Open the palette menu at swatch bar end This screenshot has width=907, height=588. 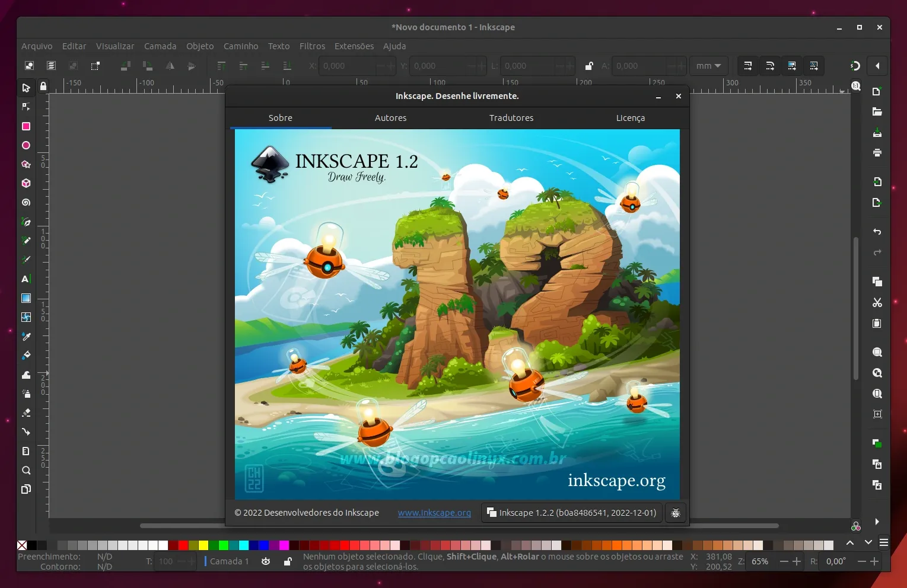click(x=884, y=543)
